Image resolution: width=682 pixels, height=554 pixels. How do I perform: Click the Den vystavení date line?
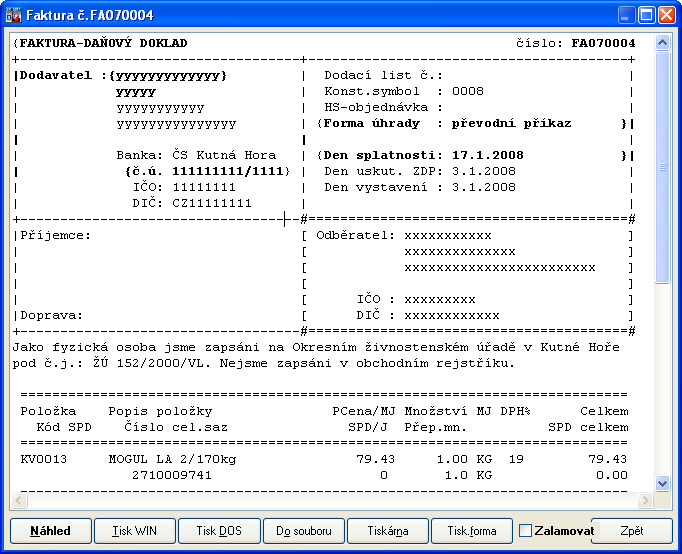[420, 187]
